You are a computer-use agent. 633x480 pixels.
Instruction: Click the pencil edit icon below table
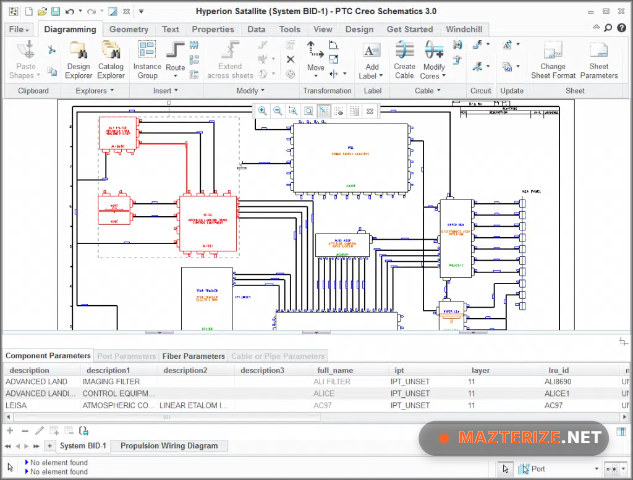pos(39,431)
